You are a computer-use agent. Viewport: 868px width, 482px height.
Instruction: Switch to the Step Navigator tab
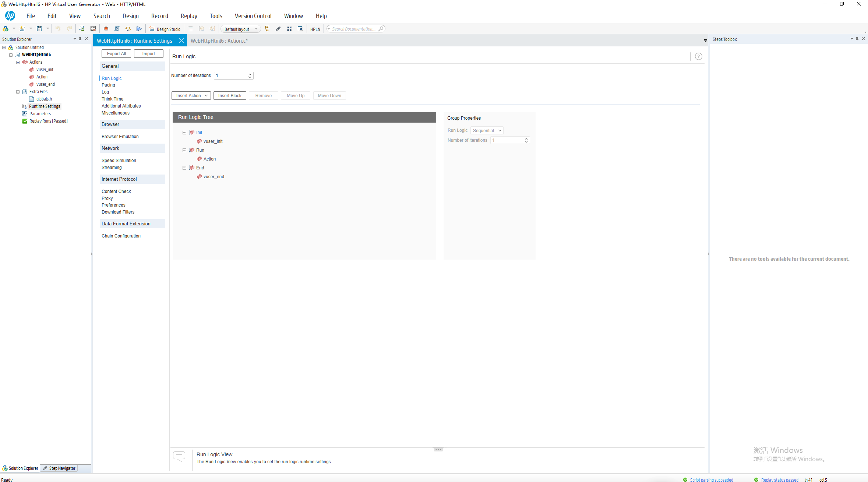[59, 468]
